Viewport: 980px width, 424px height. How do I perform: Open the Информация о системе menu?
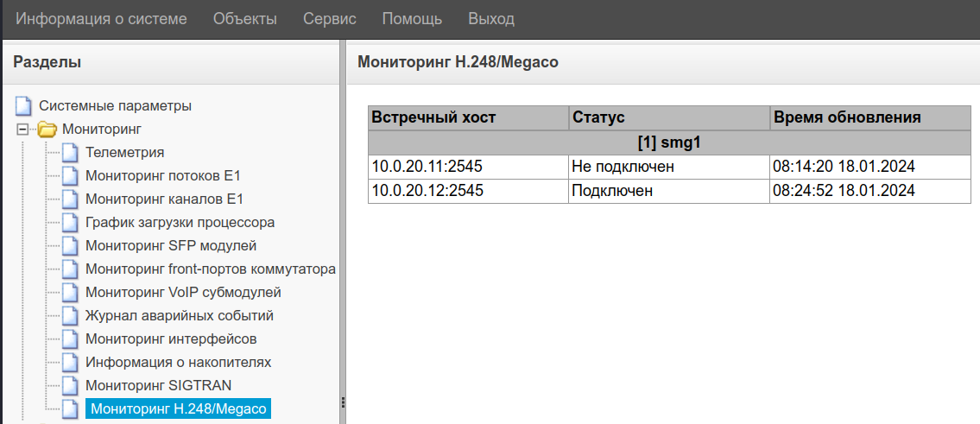[x=101, y=19]
